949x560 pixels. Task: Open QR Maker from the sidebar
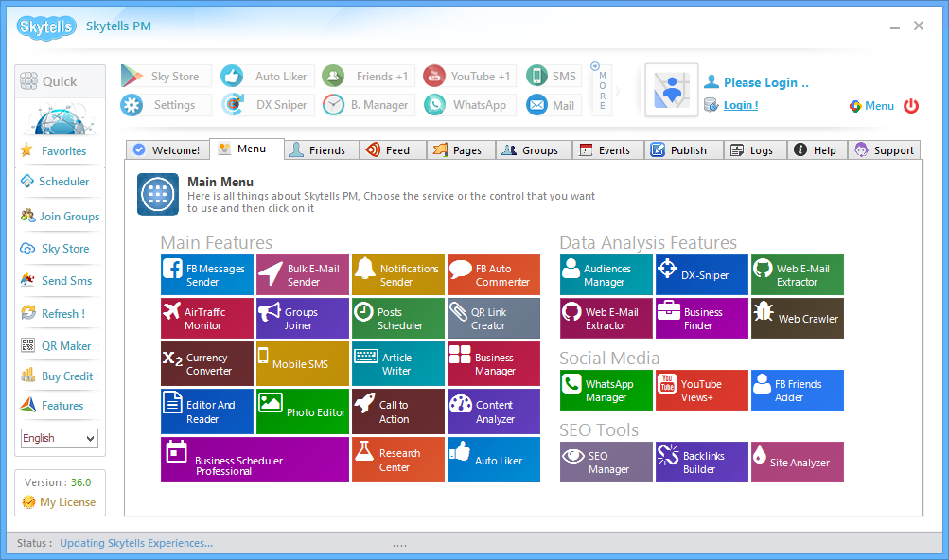(56, 345)
